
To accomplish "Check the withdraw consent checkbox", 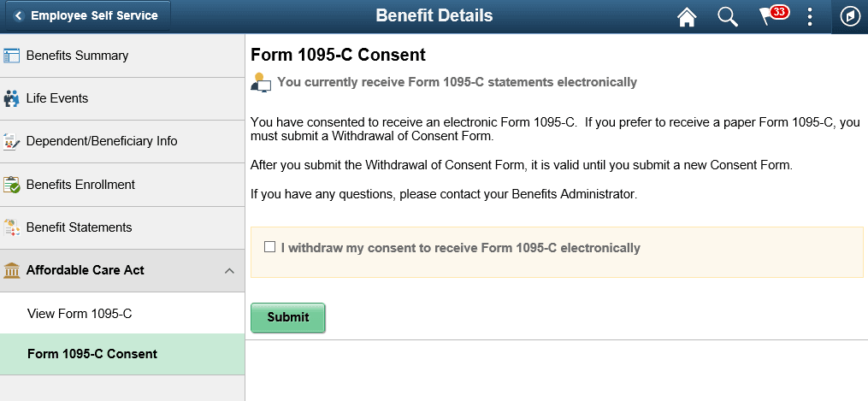I will 269,247.
